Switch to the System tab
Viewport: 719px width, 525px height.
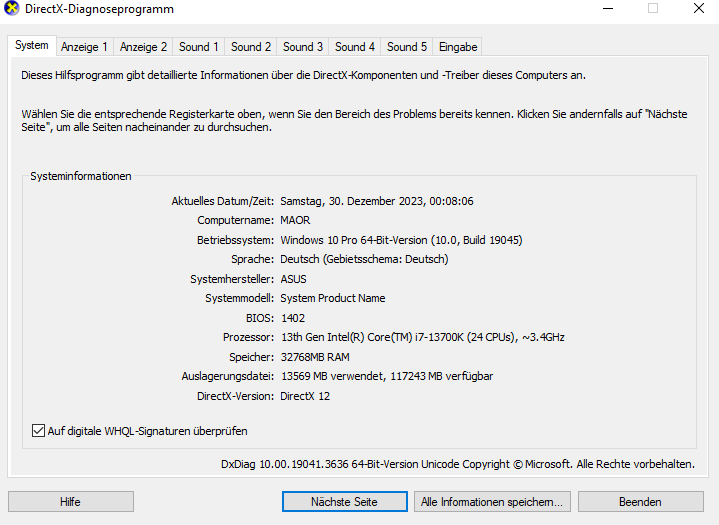32,45
